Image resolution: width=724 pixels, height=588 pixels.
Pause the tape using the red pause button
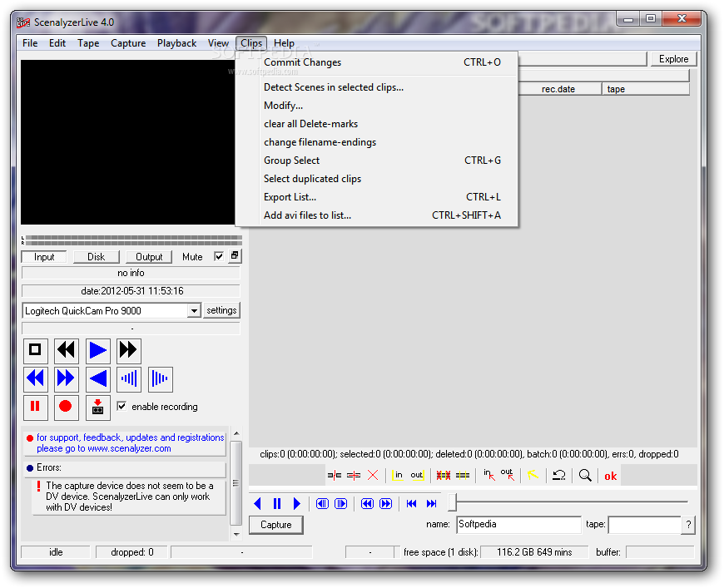36,407
